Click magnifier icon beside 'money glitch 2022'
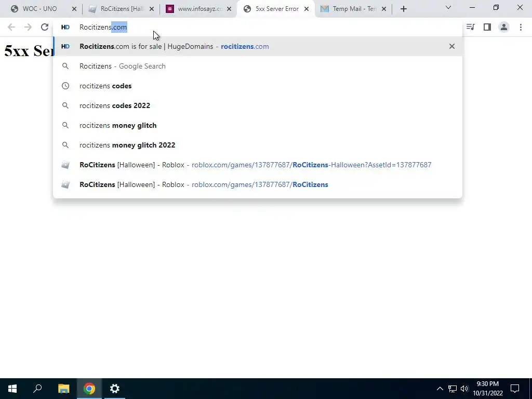The height and width of the screenshot is (399, 532). tap(65, 145)
